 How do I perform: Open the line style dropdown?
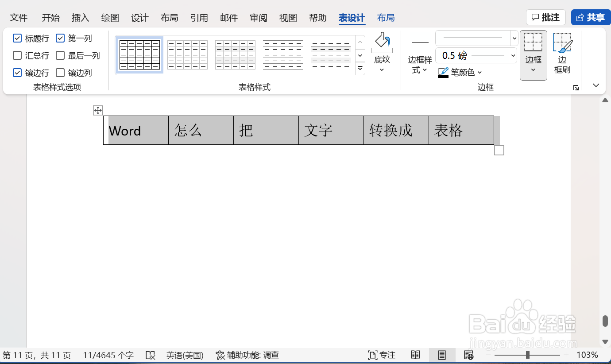(514, 38)
